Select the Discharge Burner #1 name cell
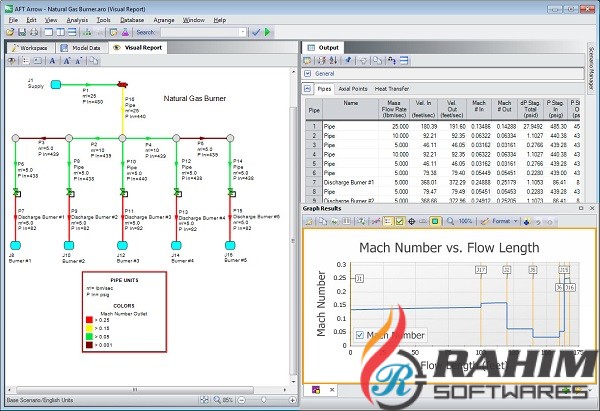Image resolution: width=600 pixels, height=411 pixels. [x=351, y=183]
